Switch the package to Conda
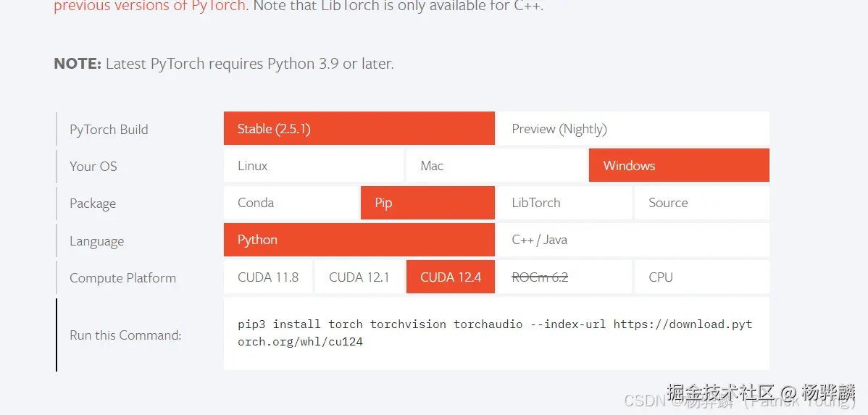The height and width of the screenshot is (415, 868). pos(291,203)
